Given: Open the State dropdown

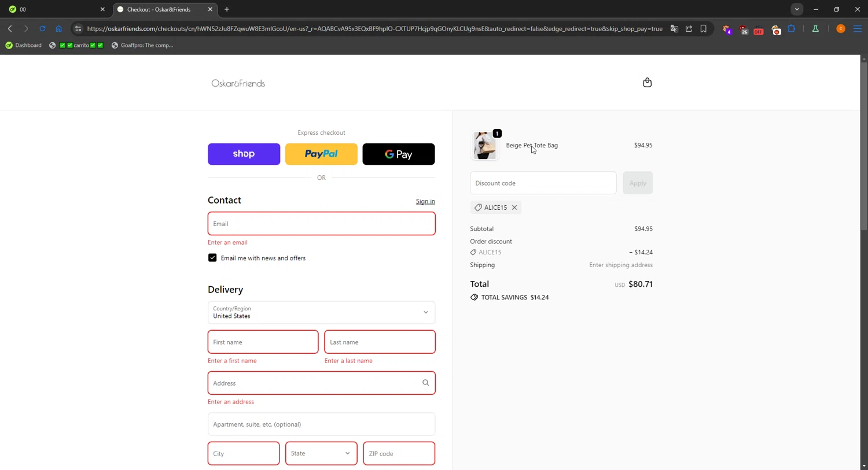Looking at the screenshot, I should [x=321, y=453].
